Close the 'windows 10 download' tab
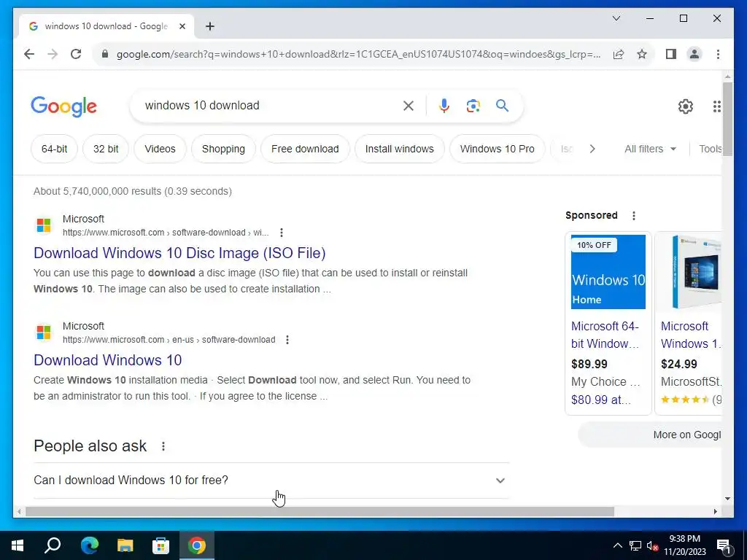This screenshot has height=560, width=747. [x=182, y=26]
